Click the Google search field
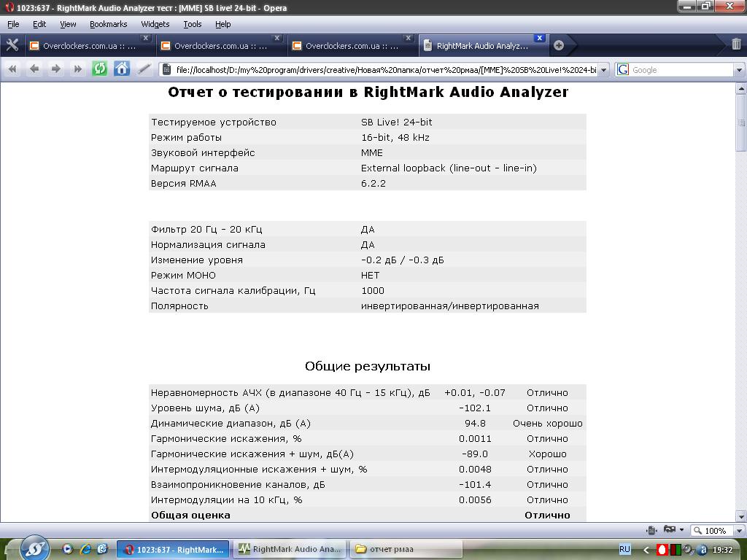Viewport: 747px width, 560px height. click(x=682, y=70)
